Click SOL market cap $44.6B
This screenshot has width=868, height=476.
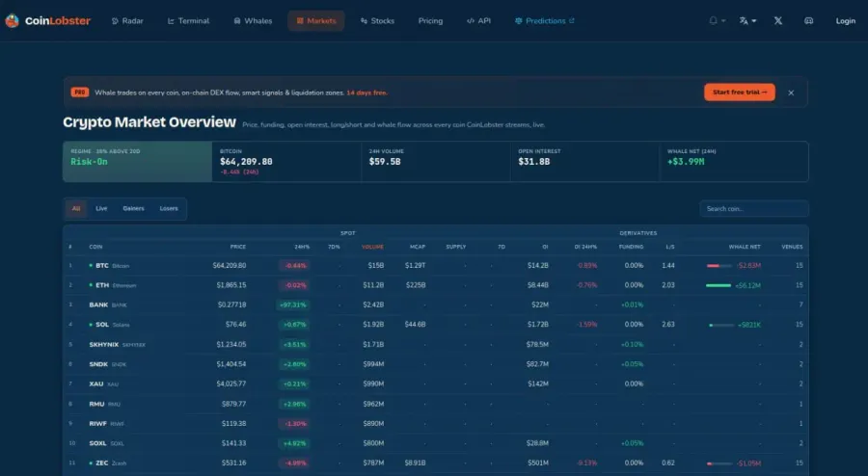pos(415,325)
